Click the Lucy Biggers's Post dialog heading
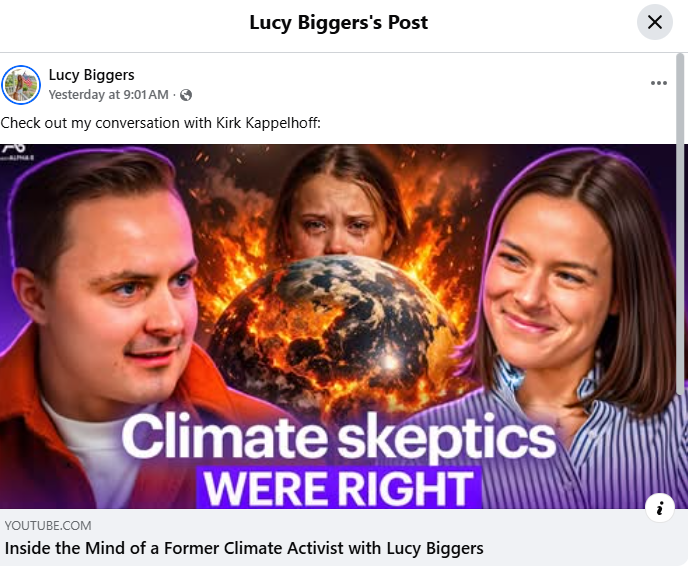Screen dimensions: 688x567 point(338,22)
